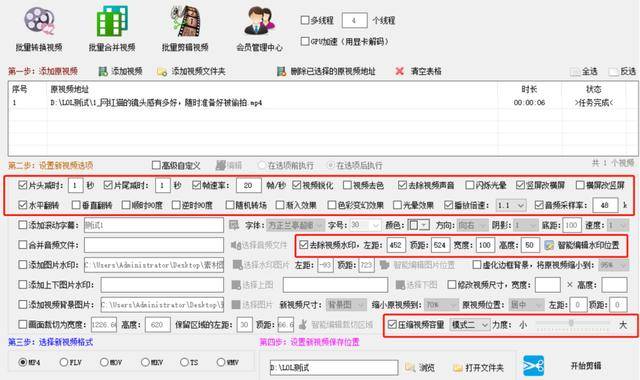
Task: Click 智能编辑裁切区域 icon
Action: pyautogui.click(x=303, y=325)
